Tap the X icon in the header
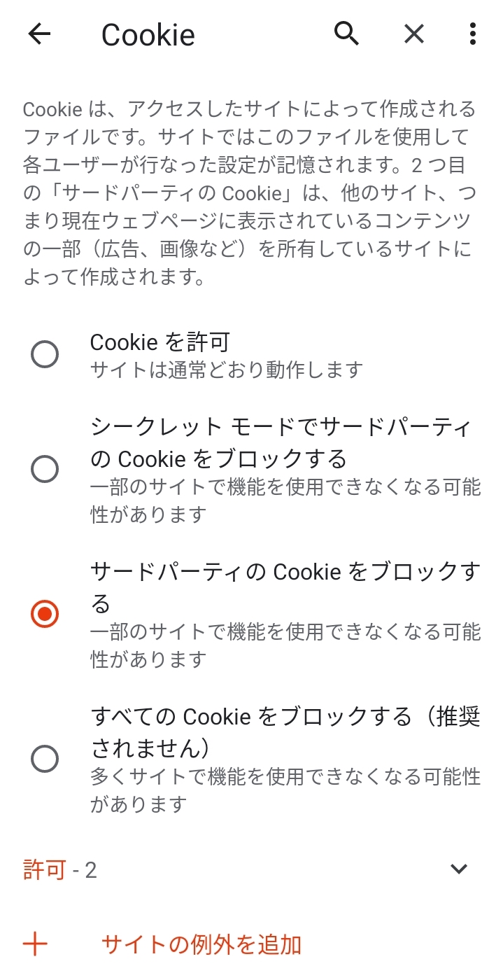This screenshot has height=980, width=503. click(x=414, y=34)
